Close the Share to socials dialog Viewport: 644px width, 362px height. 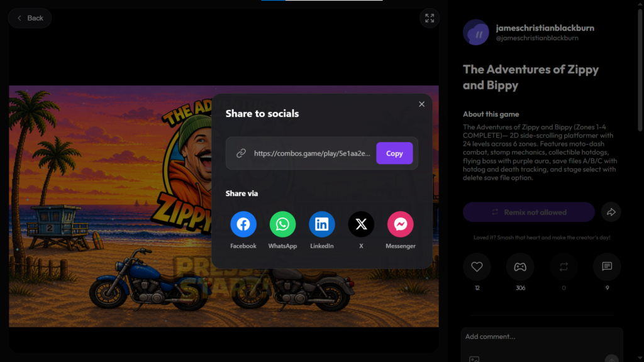421,104
